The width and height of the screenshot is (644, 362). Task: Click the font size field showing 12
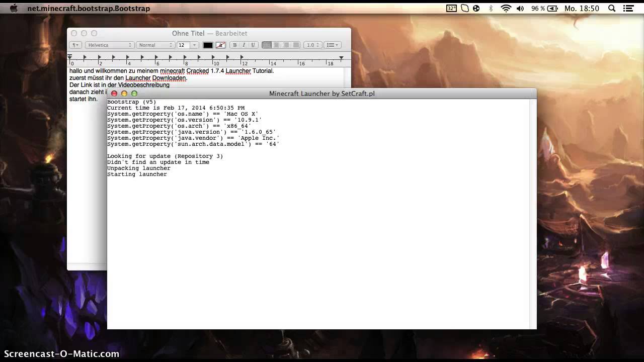[183, 45]
